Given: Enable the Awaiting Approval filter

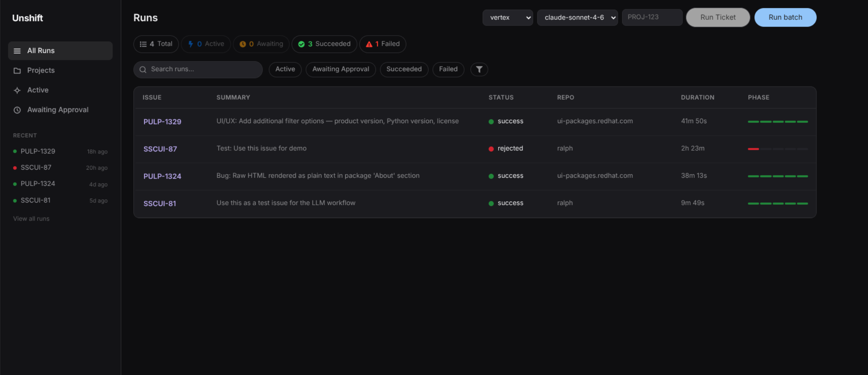Looking at the screenshot, I should point(340,69).
